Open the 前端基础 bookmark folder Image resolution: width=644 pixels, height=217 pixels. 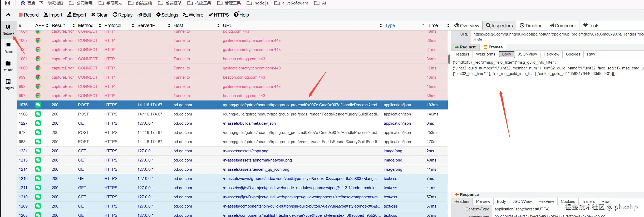pyautogui.click(x=140, y=3)
